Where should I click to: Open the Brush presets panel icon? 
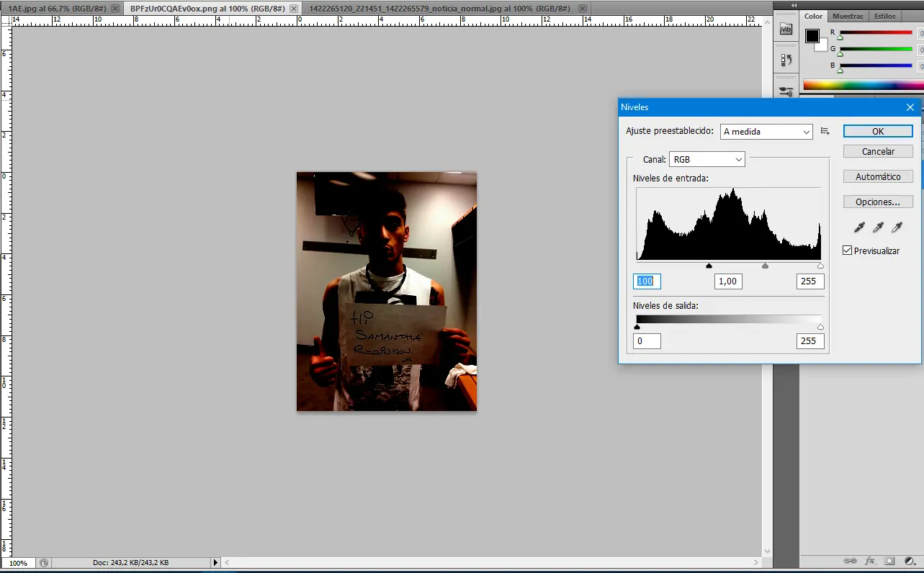pyautogui.click(x=786, y=92)
